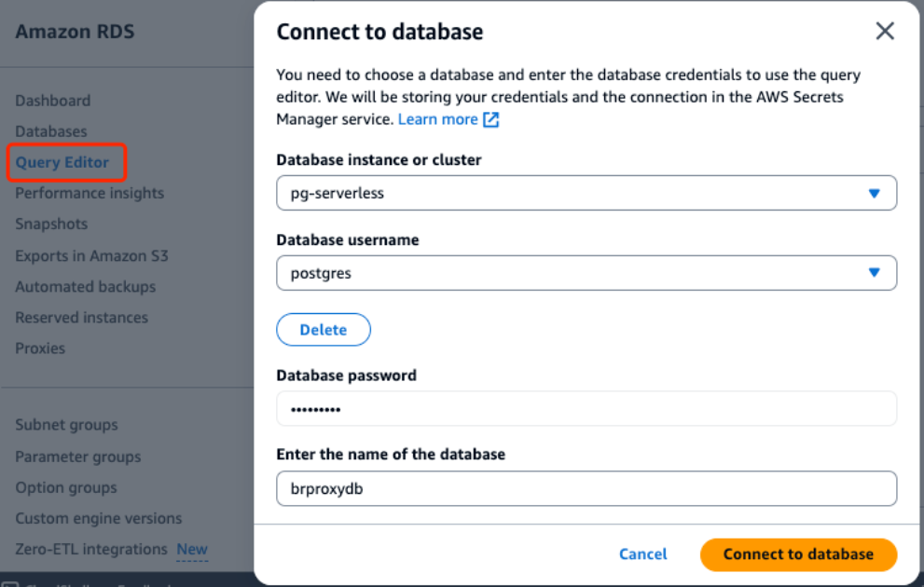Select Query Editor in the sidebar

pos(62,162)
